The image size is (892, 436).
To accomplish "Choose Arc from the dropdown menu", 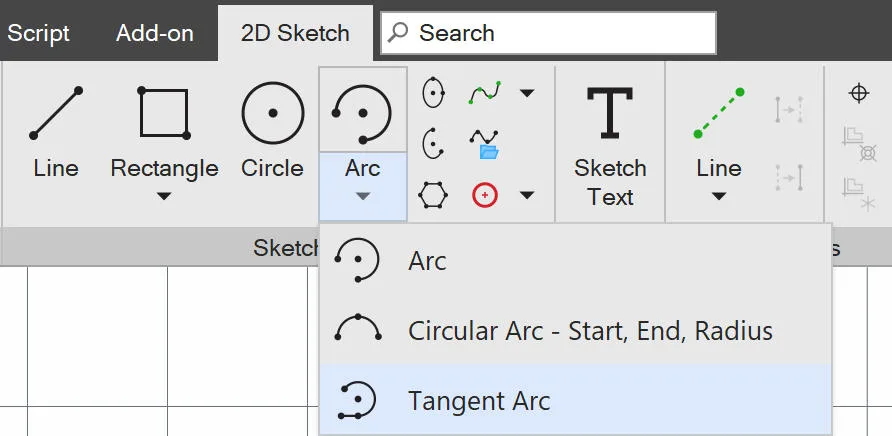I will (x=576, y=261).
